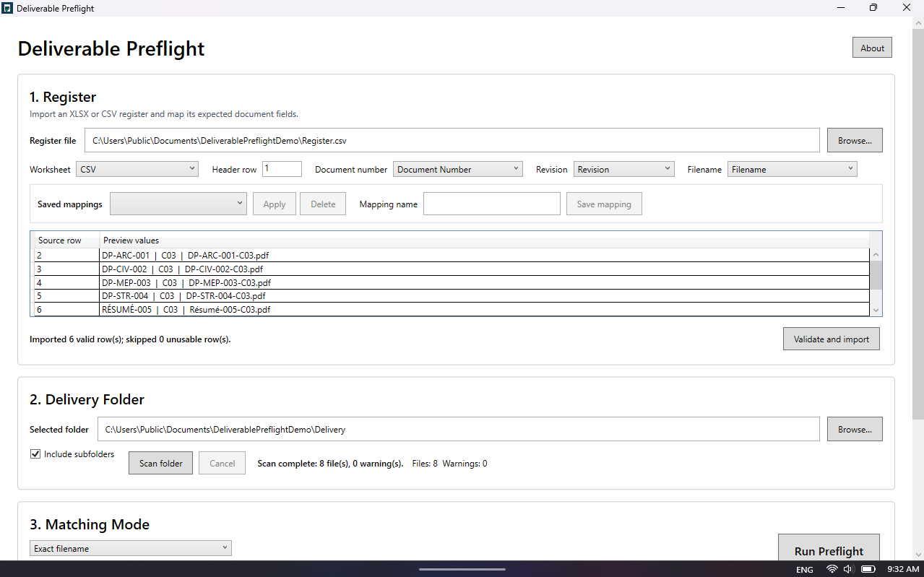Click the Mapping name text field

[492, 204]
